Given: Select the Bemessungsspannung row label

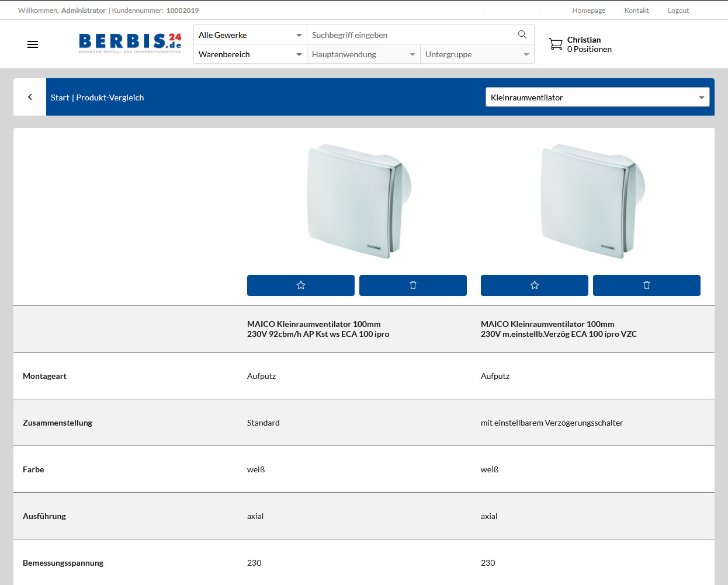Looking at the screenshot, I should click(63, 563).
